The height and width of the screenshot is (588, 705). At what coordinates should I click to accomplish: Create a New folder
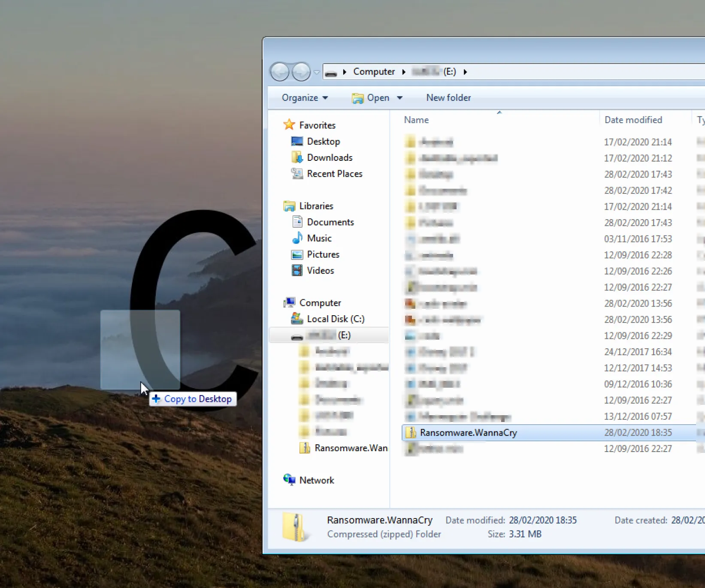click(448, 98)
